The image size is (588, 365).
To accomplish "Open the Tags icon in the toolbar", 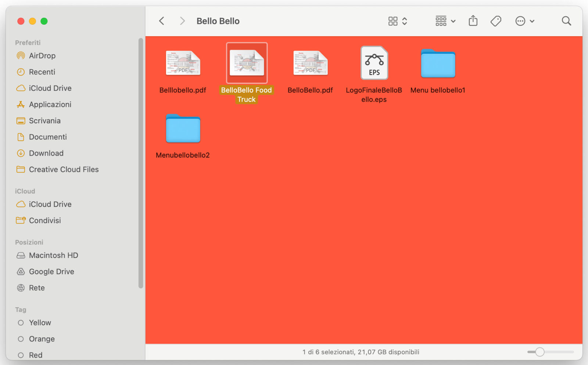I will (495, 21).
